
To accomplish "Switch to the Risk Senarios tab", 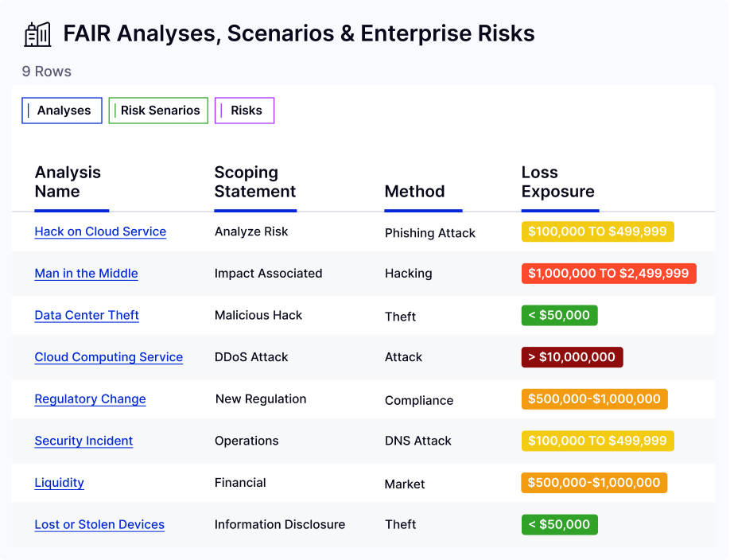I will (158, 111).
